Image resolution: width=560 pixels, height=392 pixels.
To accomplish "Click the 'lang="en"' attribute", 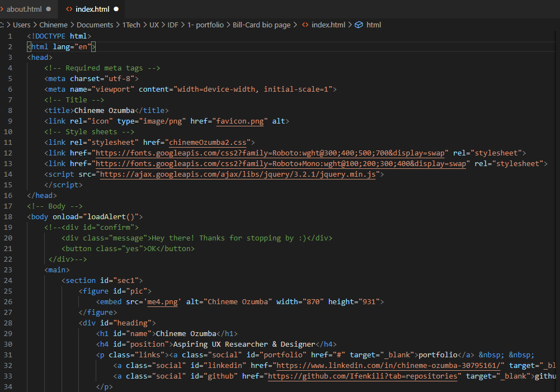I will 72,47.
